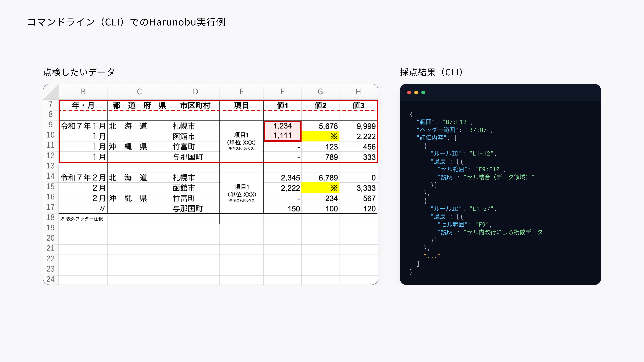Click yellow ※ cell in row 10
Image resolution: width=644 pixels, height=362 pixels.
pyautogui.click(x=320, y=136)
